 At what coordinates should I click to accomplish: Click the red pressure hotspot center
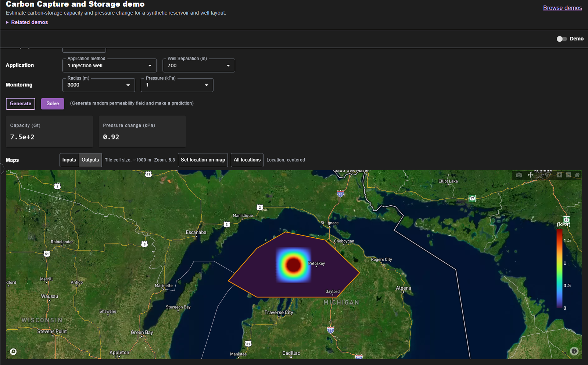coord(293,265)
